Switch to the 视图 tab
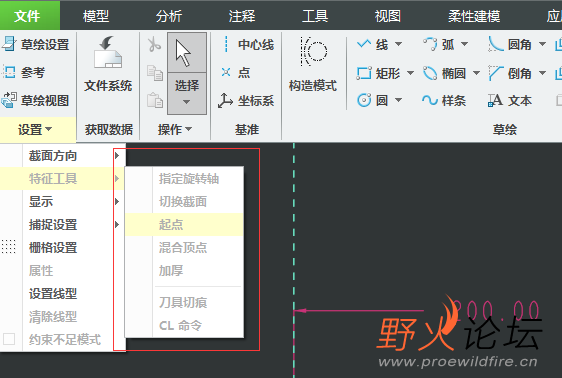The image size is (562, 378). tap(388, 16)
